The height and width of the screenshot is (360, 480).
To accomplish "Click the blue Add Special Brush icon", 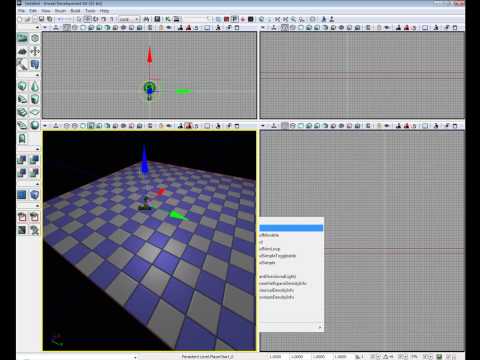I will click(22, 195).
